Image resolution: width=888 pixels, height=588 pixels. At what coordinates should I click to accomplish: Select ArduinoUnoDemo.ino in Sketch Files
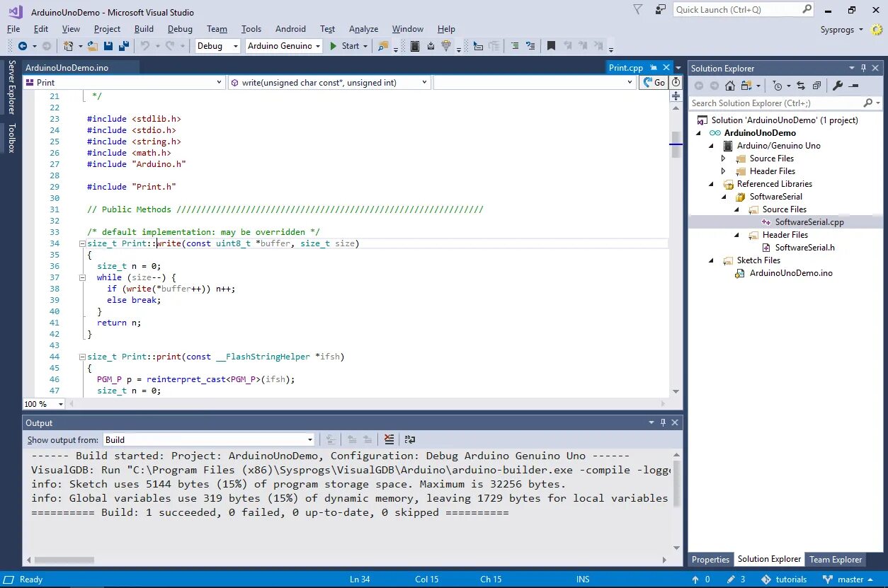tap(791, 273)
